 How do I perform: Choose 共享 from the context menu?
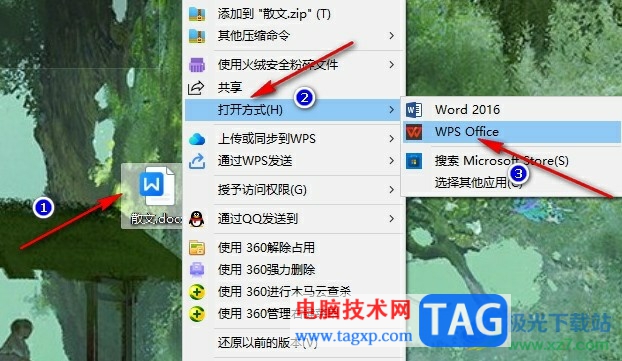294,87
